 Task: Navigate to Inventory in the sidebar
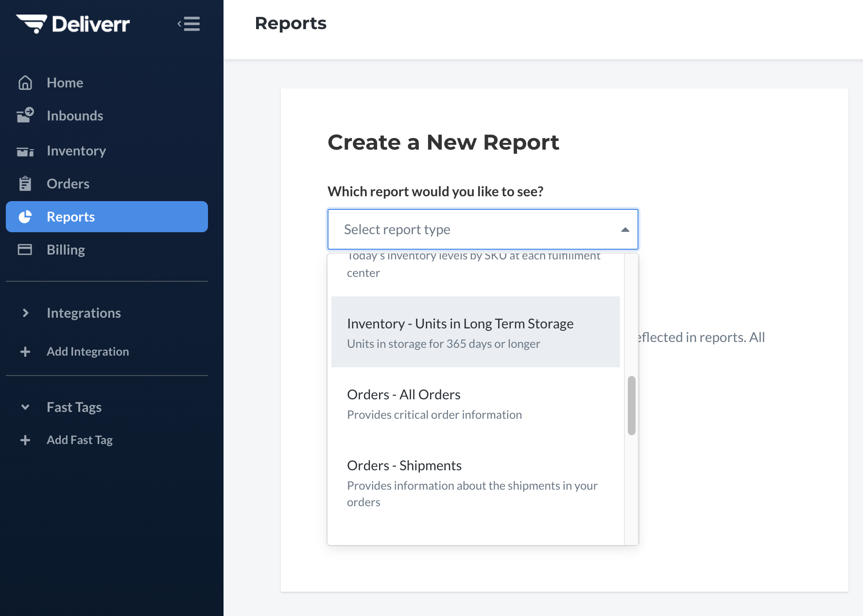coord(107,151)
